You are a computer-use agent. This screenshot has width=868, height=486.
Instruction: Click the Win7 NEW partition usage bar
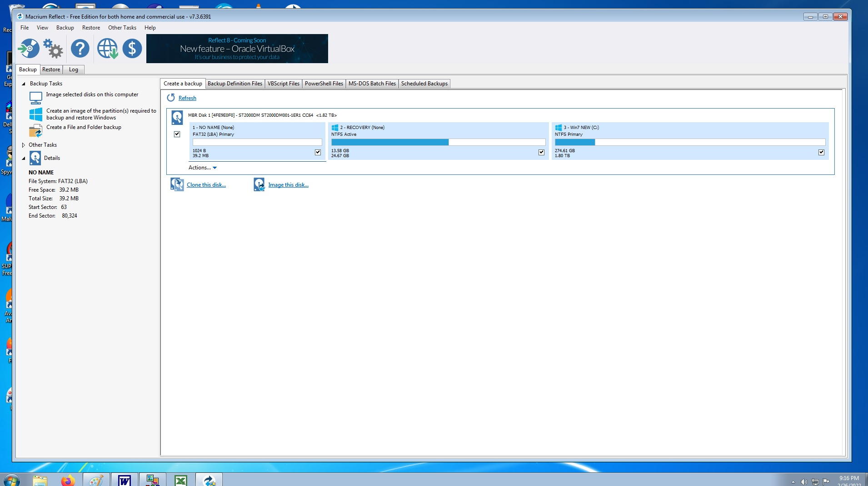point(690,142)
